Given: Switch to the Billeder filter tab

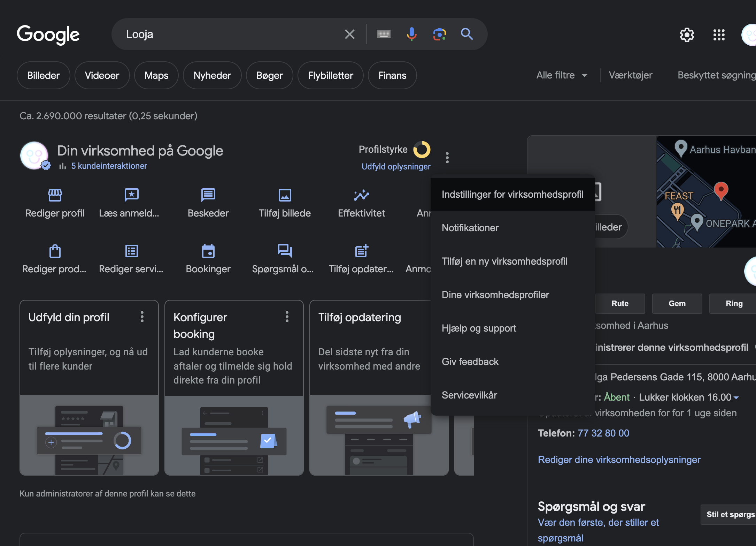Looking at the screenshot, I should coord(44,75).
